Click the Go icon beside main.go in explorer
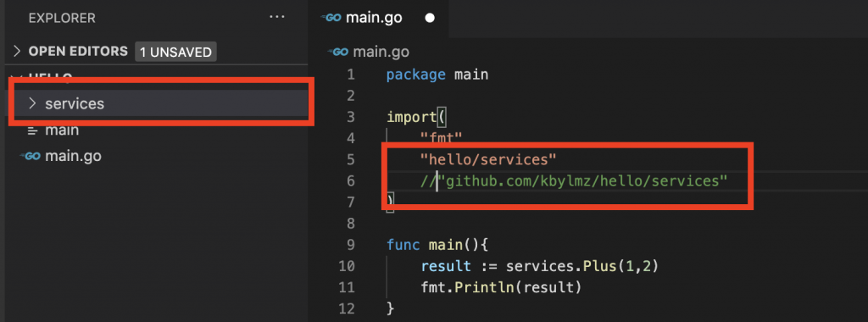Image resolution: width=868 pixels, height=322 pixels. pos(30,157)
